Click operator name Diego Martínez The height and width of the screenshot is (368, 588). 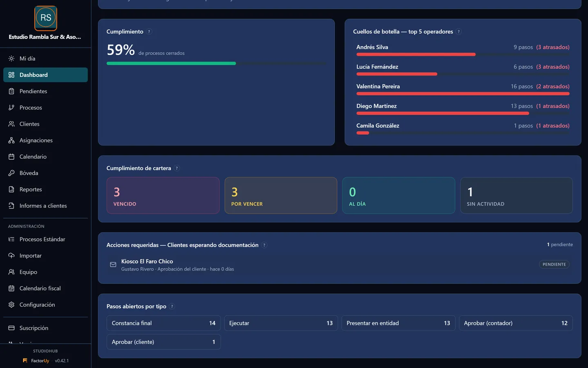point(376,106)
